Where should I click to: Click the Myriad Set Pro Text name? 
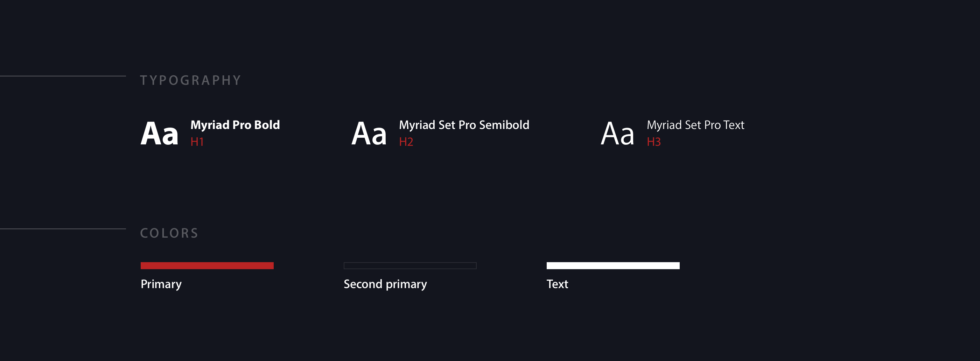(695, 125)
